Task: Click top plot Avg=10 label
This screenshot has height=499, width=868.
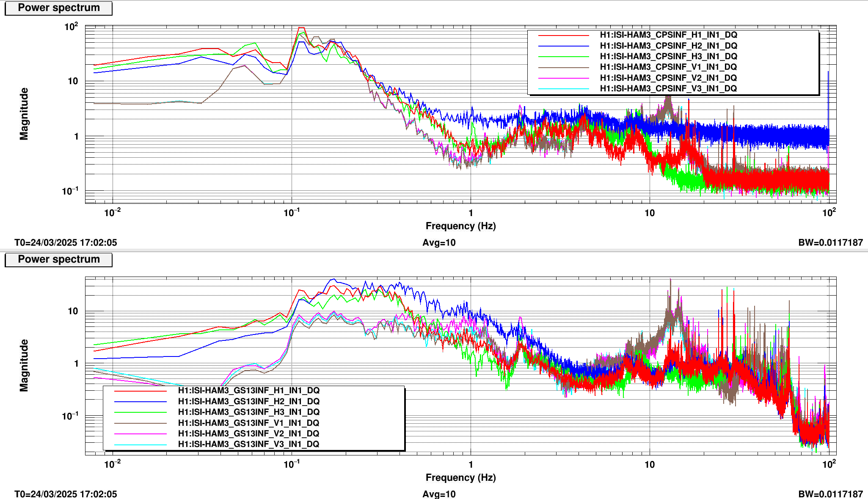Action: click(x=439, y=243)
